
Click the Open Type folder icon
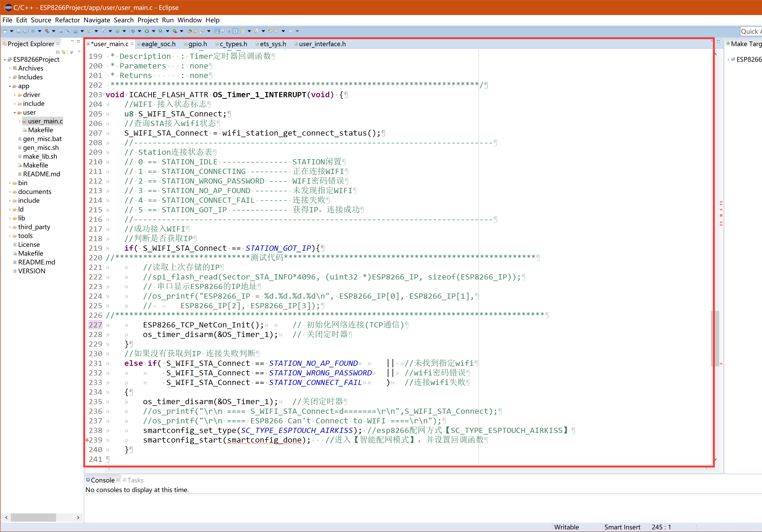pyautogui.click(x=189, y=31)
